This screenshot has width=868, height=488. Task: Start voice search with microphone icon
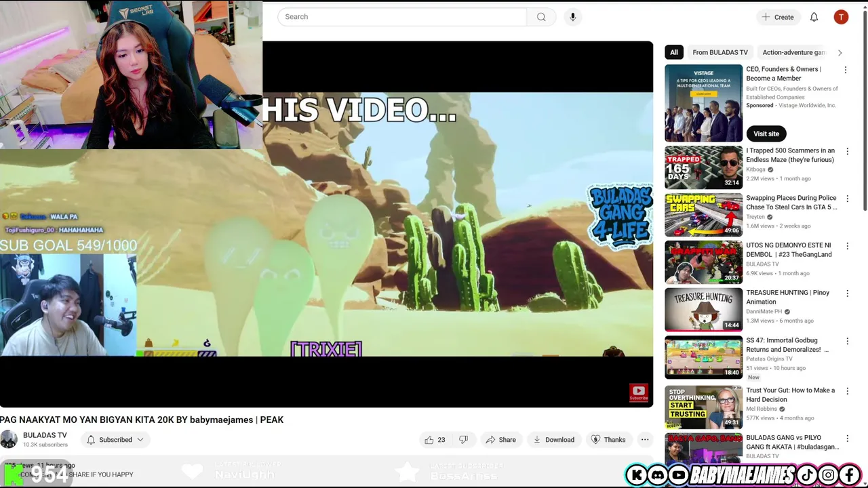tap(573, 17)
